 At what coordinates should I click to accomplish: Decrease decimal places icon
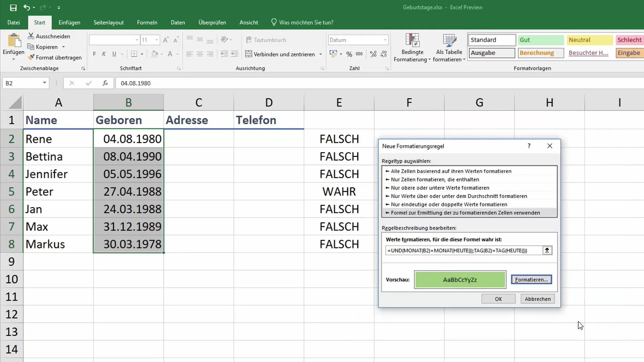pos(384,54)
